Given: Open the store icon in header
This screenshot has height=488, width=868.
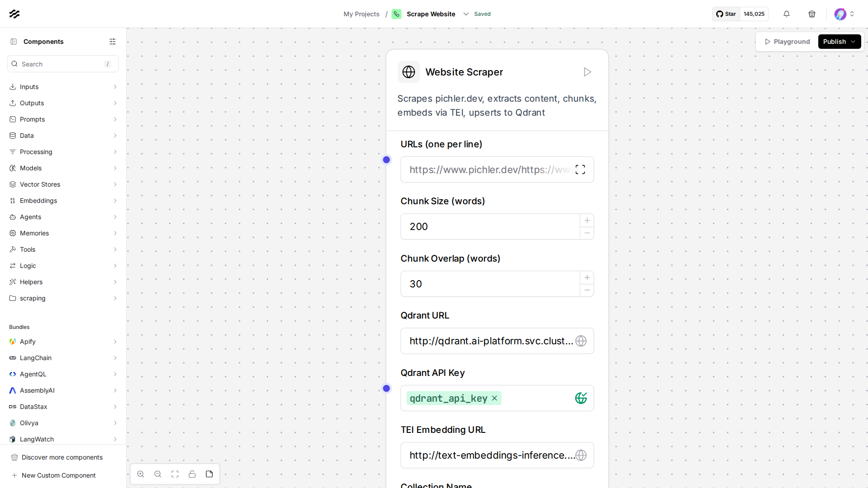Looking at the screenshot, I should pos(812,14).
